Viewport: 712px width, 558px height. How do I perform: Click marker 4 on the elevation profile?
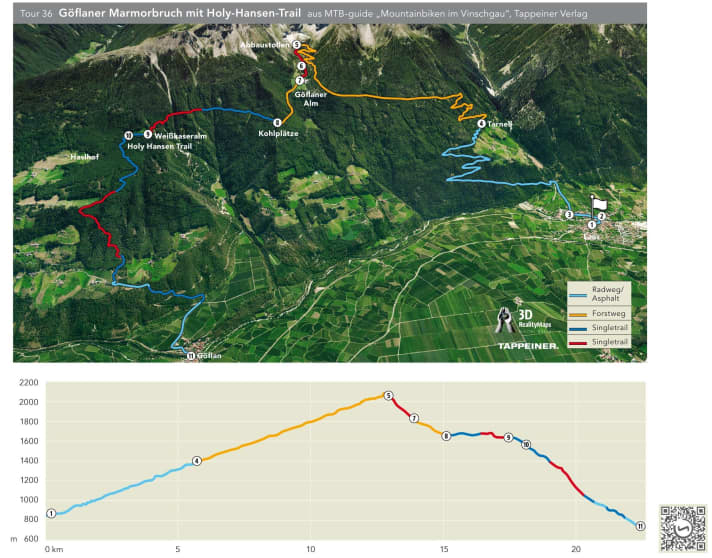tap(197, 460)
